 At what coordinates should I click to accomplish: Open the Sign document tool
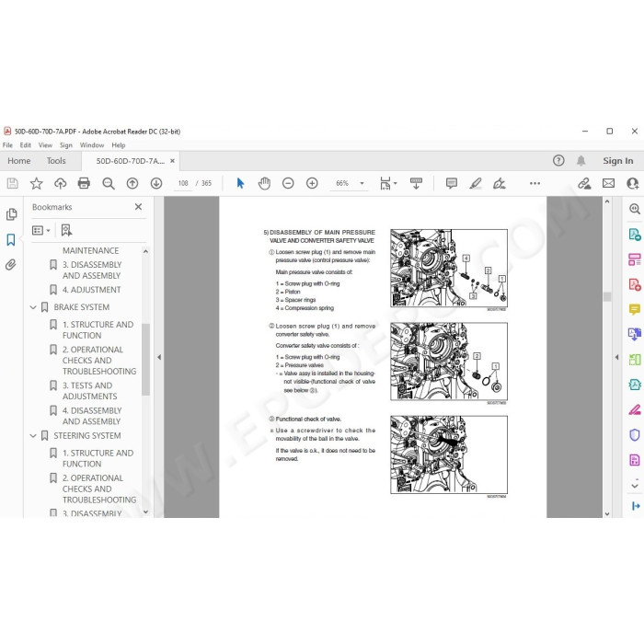(x=499, y=183)
